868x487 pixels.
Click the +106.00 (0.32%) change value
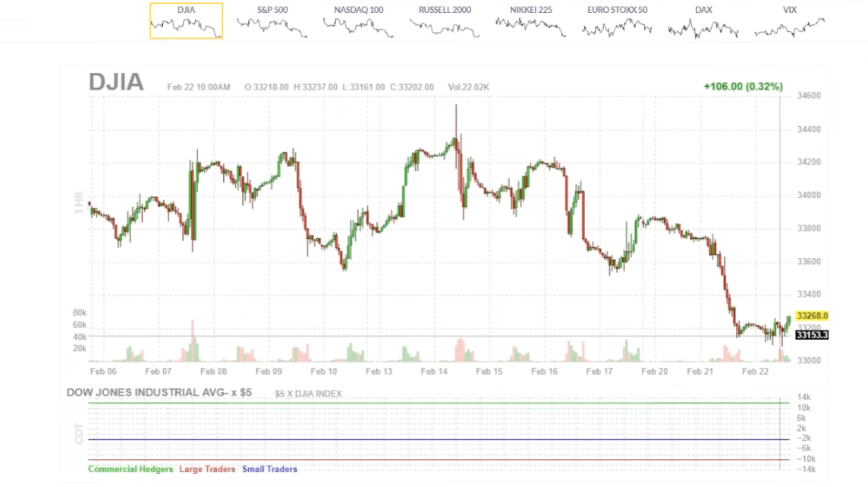743,86
